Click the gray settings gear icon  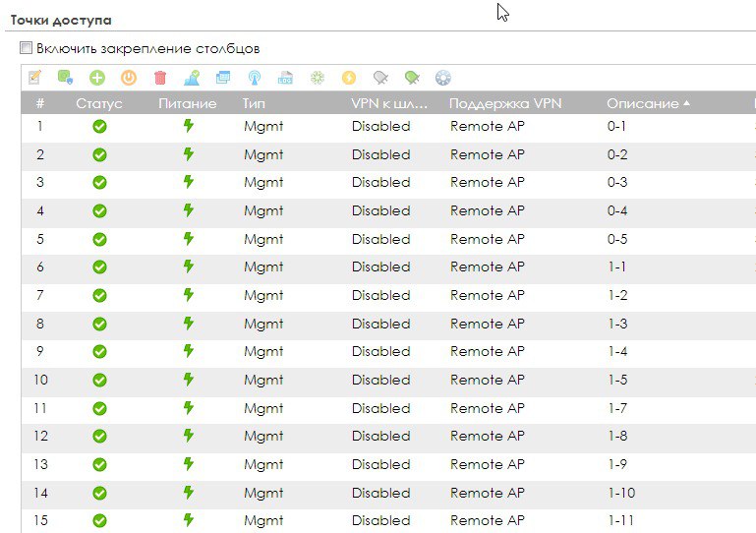(443, 78)
